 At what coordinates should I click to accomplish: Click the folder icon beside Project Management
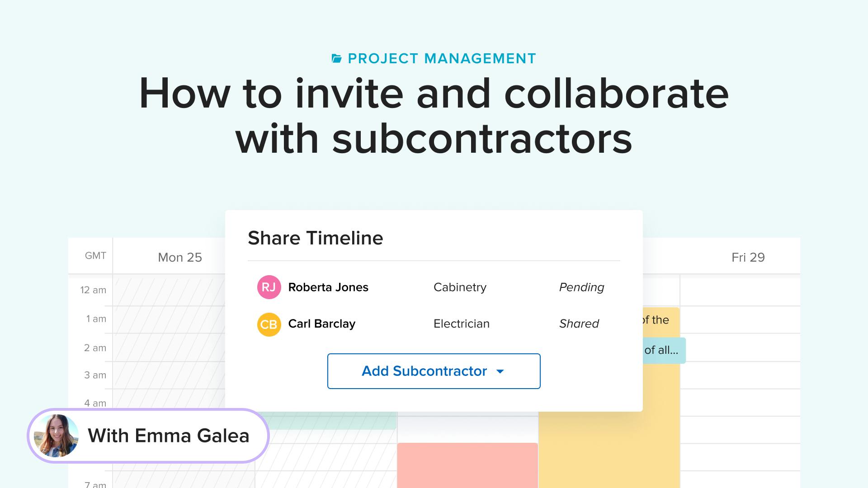[337, 59]
